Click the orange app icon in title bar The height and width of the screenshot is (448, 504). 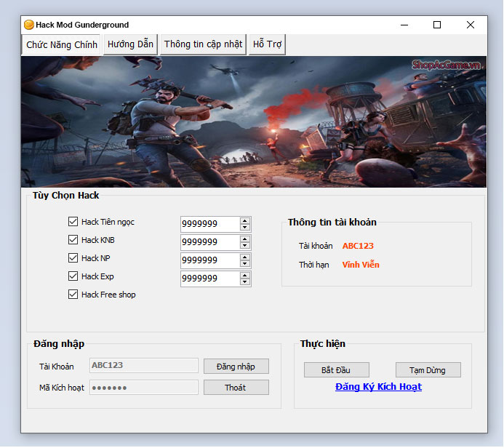[x=29, y=25]
